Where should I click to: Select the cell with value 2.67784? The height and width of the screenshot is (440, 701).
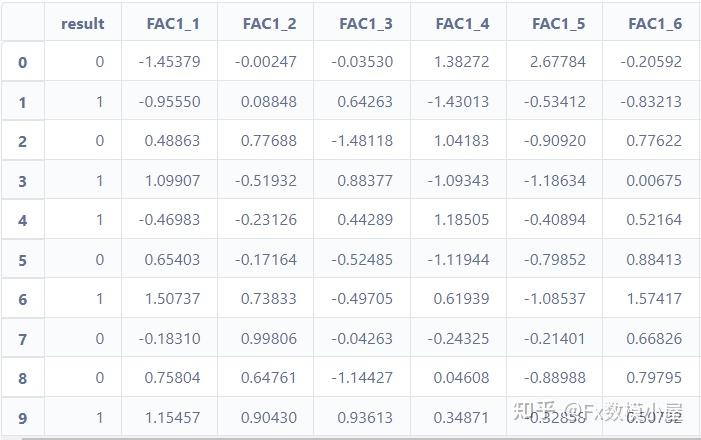click(x=558, y=62)
